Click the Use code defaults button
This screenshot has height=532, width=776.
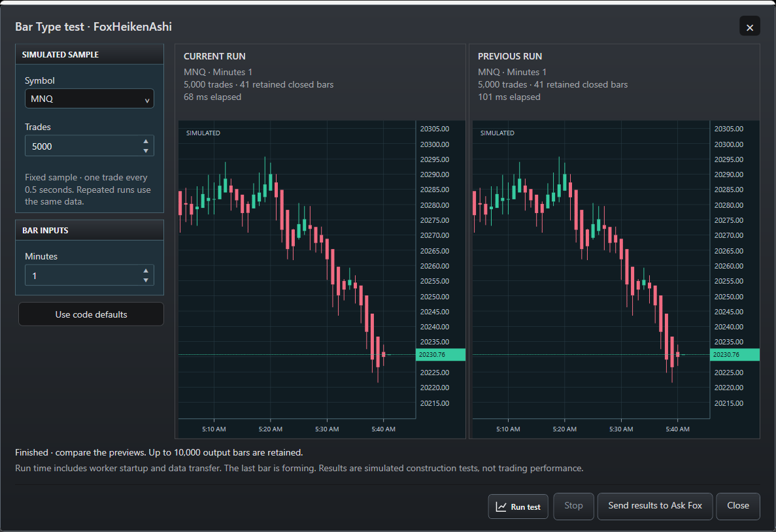pos(91,314)
